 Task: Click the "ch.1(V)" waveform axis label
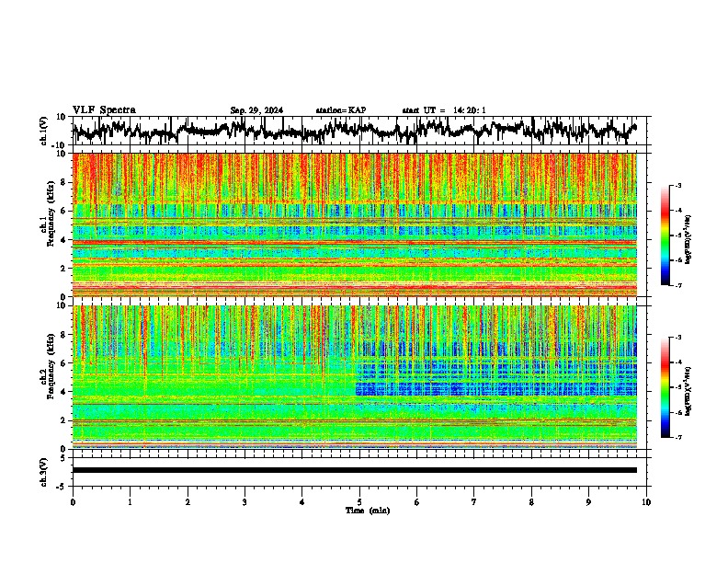point(44,131)
